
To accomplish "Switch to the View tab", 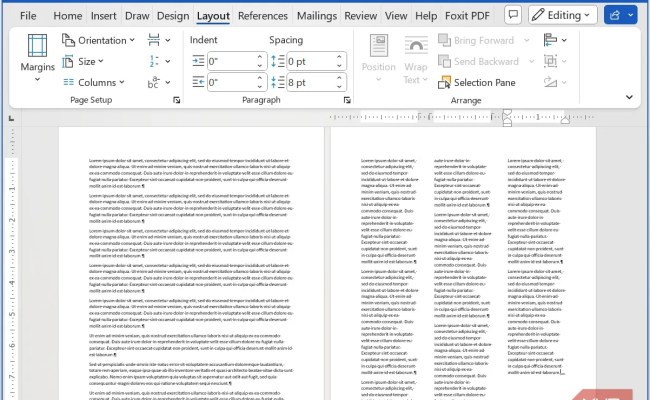I will pos(395,16).
